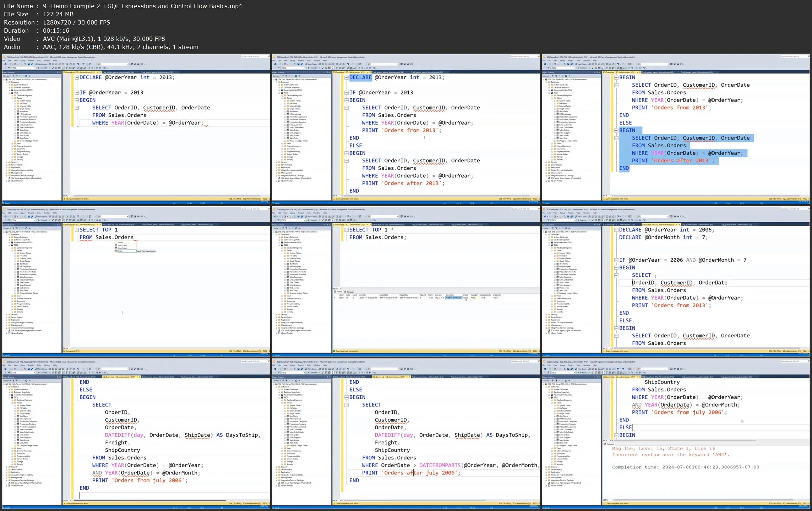This screenshot has width=812, height=511.
Task: Click the green success icon beside Query executed successfully
Action: click(334, 351)
